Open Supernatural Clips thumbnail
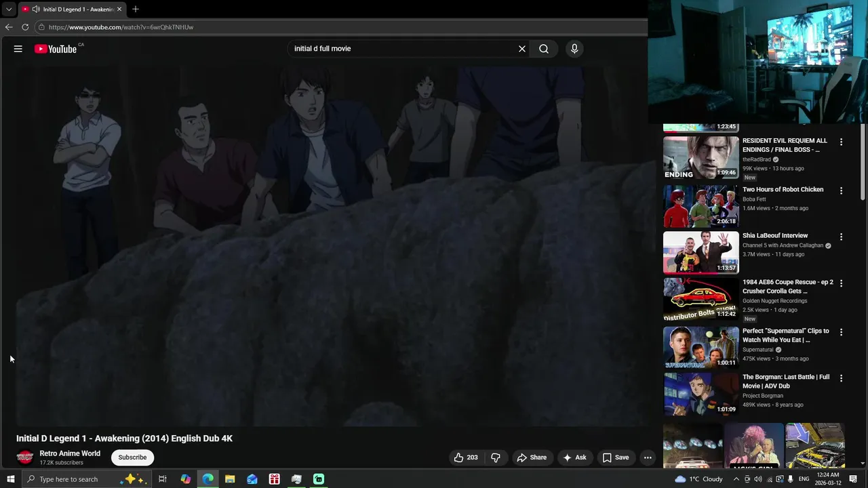 coord(701,347)
